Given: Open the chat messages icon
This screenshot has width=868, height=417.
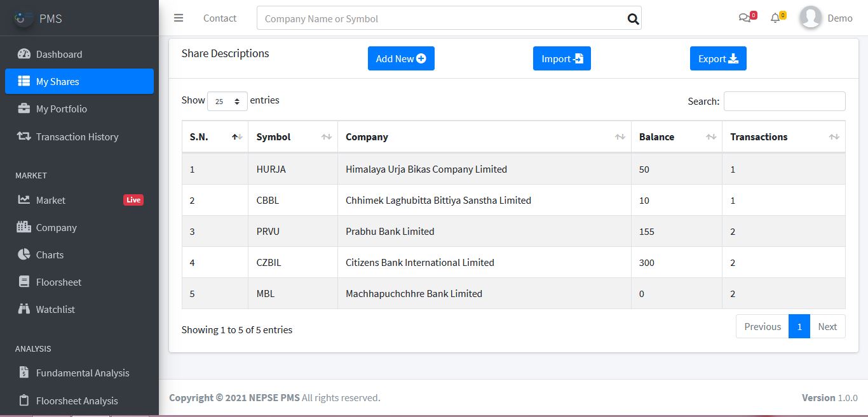Looking at the screenshot, I should click(x=745, y=18).
